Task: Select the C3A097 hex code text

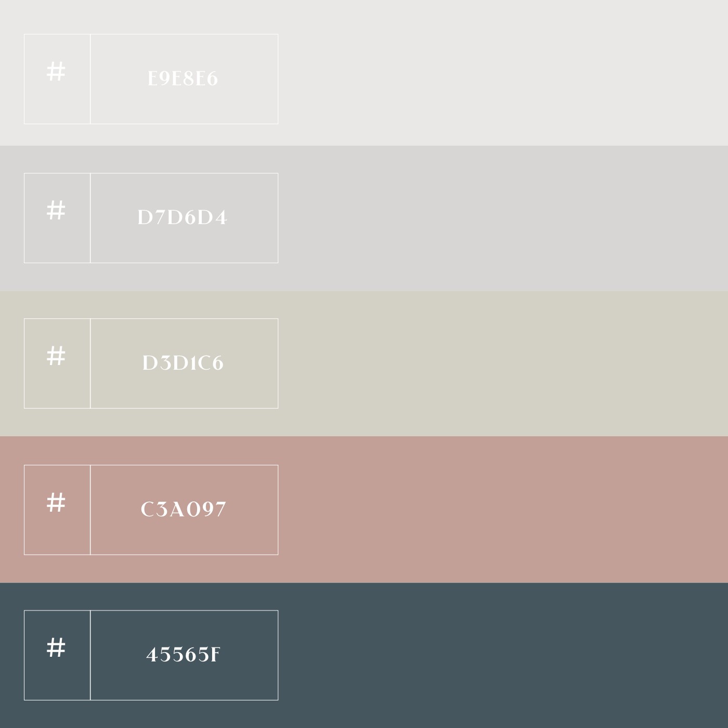Action: tap(184, 510)
